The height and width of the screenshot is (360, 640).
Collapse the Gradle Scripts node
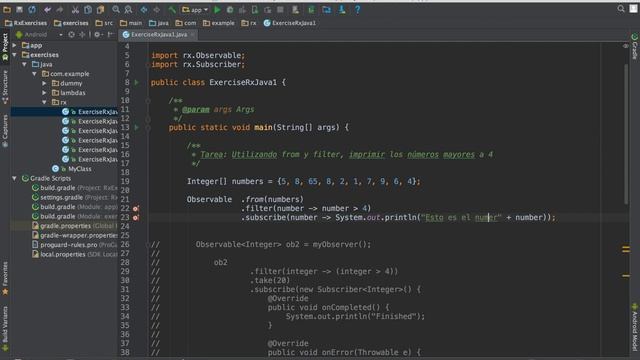coord(14,178)
